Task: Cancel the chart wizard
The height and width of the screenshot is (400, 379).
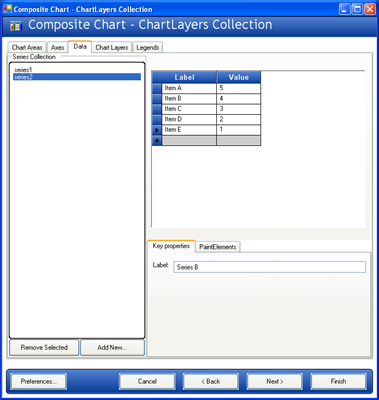Action: (147, 381)
